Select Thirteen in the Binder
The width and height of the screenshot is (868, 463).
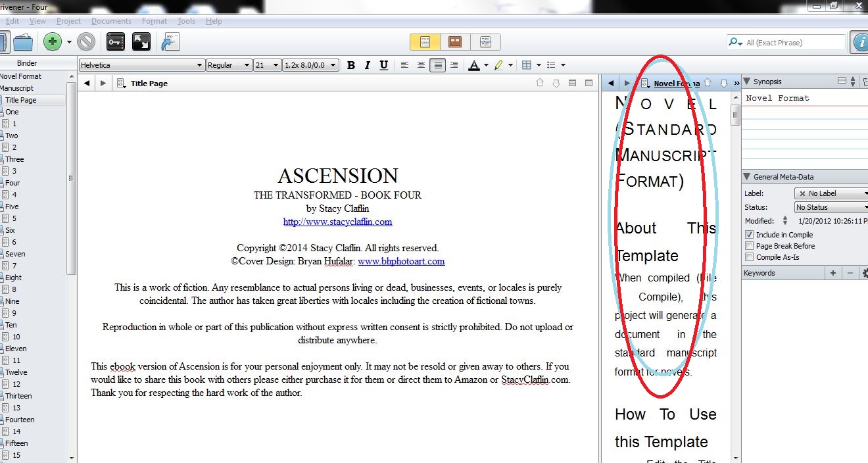pos(18,396)
